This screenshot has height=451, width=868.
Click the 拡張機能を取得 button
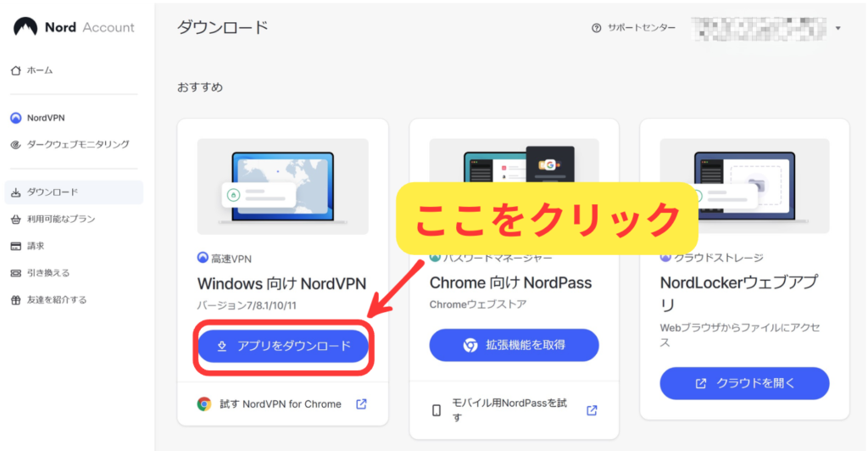[x=514, y=345]
